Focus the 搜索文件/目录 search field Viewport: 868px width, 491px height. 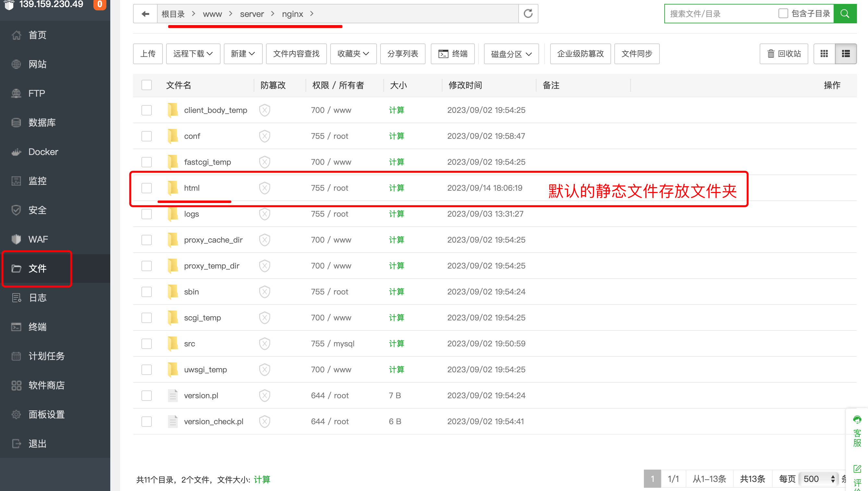pos(722,14)
